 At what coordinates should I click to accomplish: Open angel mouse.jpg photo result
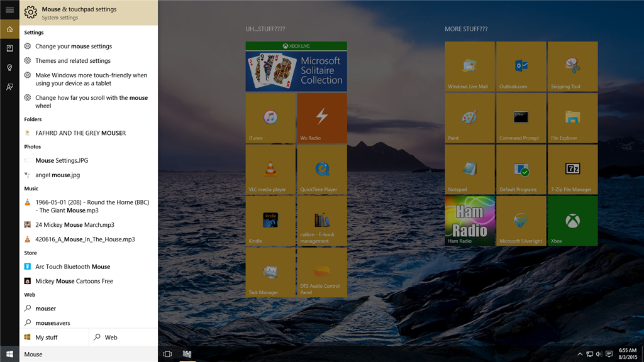click(89, 175)
